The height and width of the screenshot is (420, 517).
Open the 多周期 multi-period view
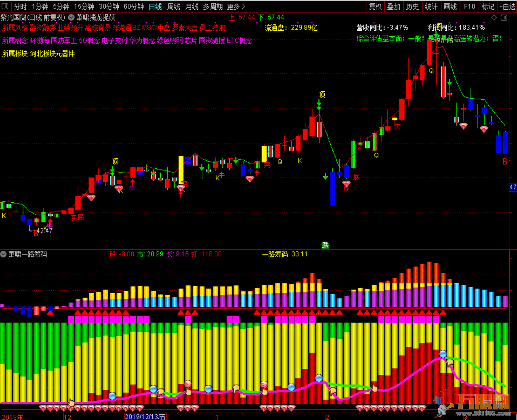[x=213, y=6]
